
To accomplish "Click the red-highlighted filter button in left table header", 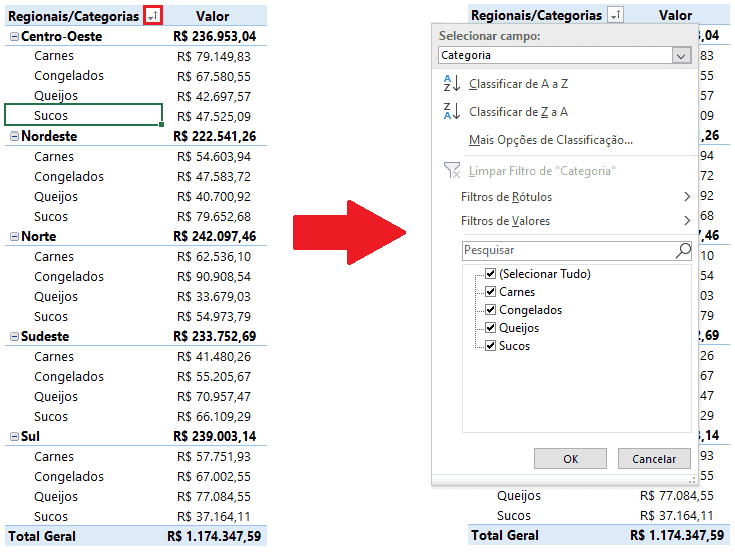I will (x=152, y=16).
